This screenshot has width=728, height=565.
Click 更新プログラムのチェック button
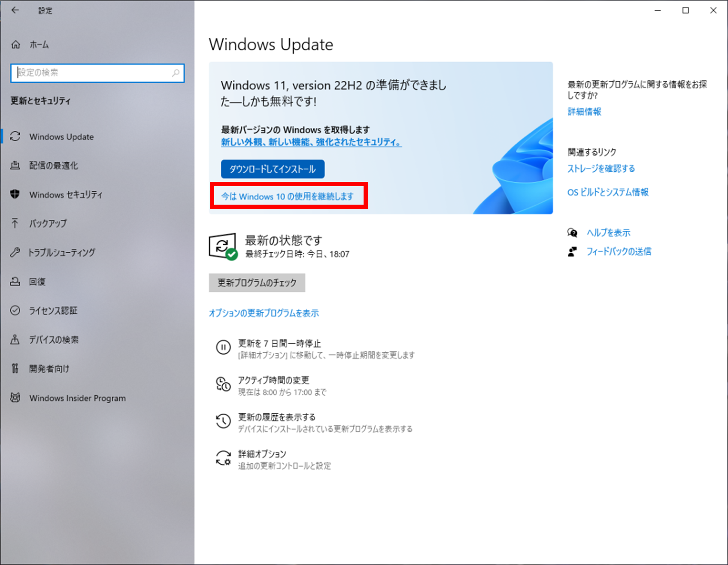pyautogui.click(x=257, y=283)
